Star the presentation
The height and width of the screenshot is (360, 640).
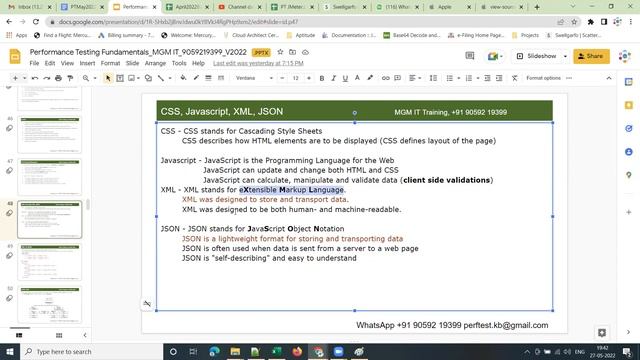tap(280, 52)
